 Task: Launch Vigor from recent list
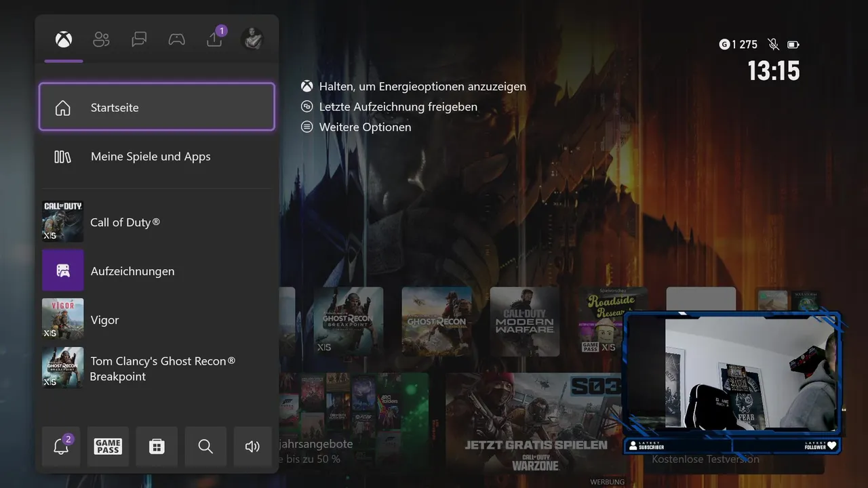point(157,319)
